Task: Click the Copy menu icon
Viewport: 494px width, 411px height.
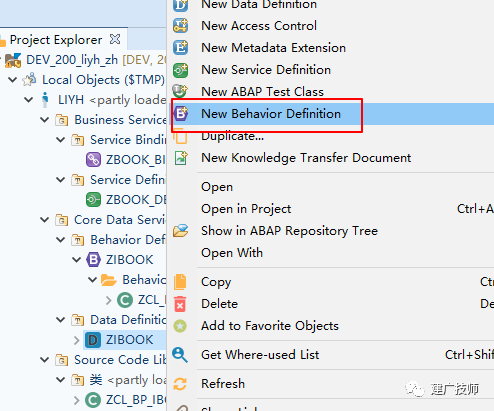Action: (x=180, y=282)
